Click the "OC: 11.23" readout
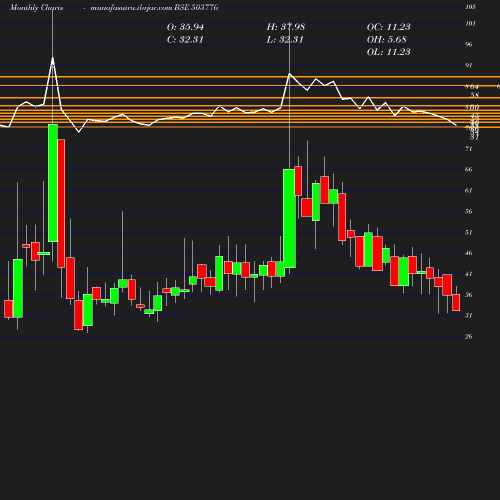 click(389, 27)
